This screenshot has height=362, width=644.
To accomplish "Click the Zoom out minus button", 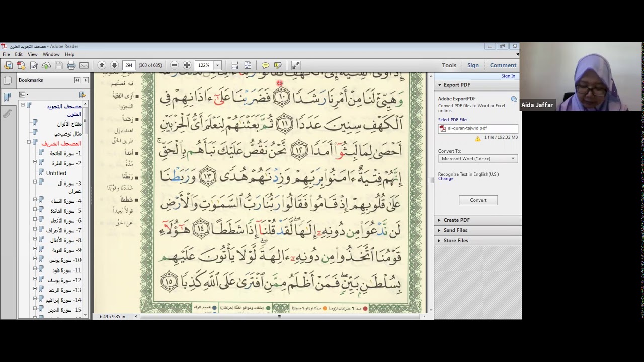I will 174,65.
